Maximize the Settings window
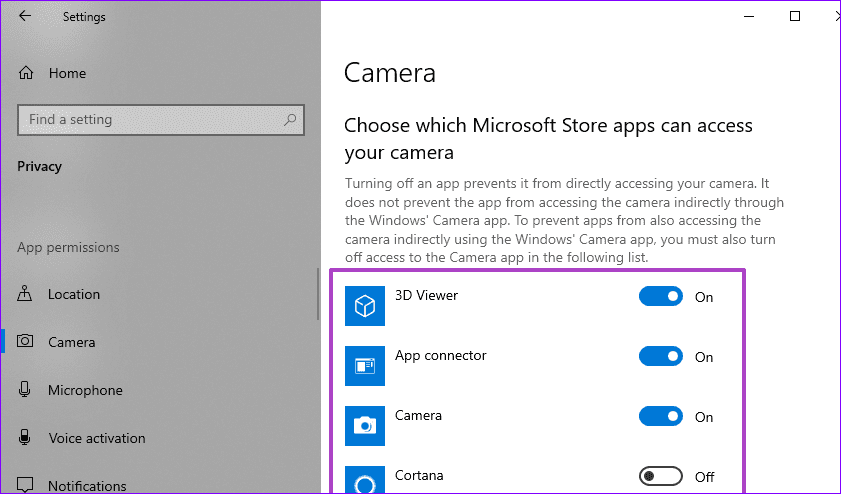Viewport: 841px width, 494px height. 795,17
